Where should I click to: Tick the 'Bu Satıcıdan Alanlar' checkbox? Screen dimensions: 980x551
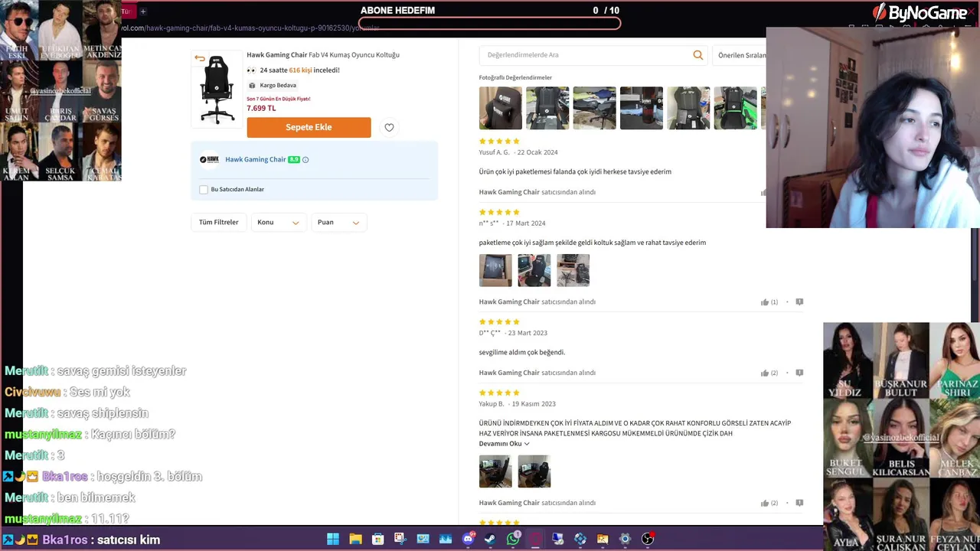tap(204, 190)
